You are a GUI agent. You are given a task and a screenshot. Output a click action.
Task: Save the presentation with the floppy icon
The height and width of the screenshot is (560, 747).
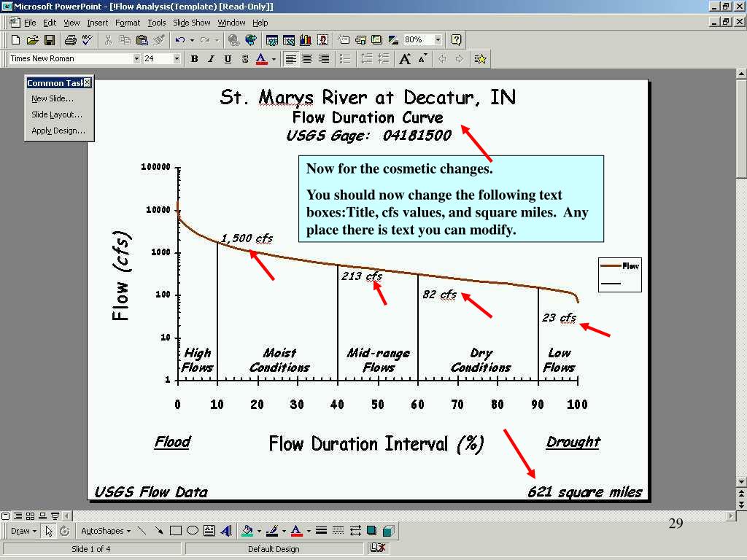pyautogui.click(x=50, y=40)
